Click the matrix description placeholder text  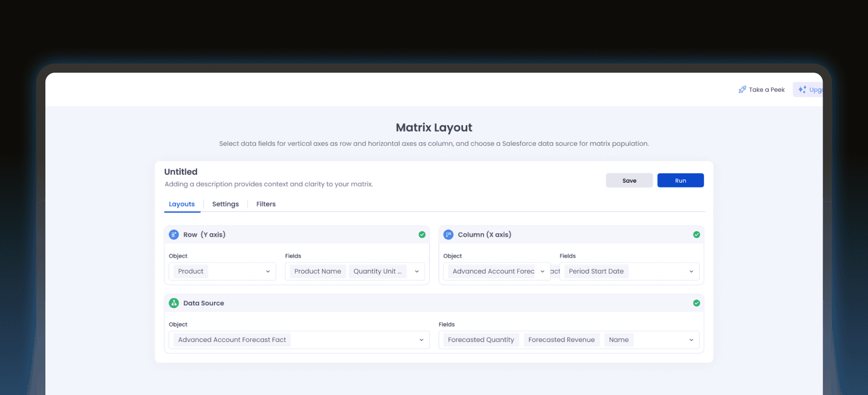click(x=268, y=184)
